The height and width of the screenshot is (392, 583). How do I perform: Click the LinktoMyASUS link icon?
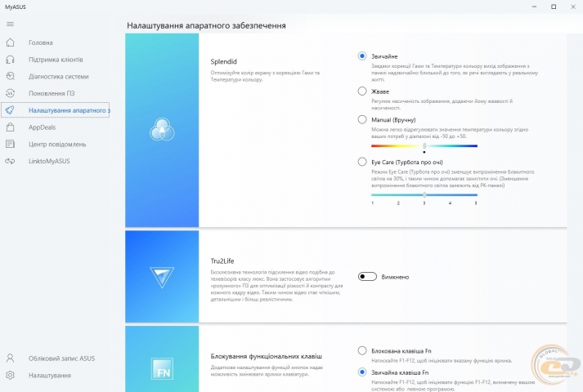click(x=10, y=161)
